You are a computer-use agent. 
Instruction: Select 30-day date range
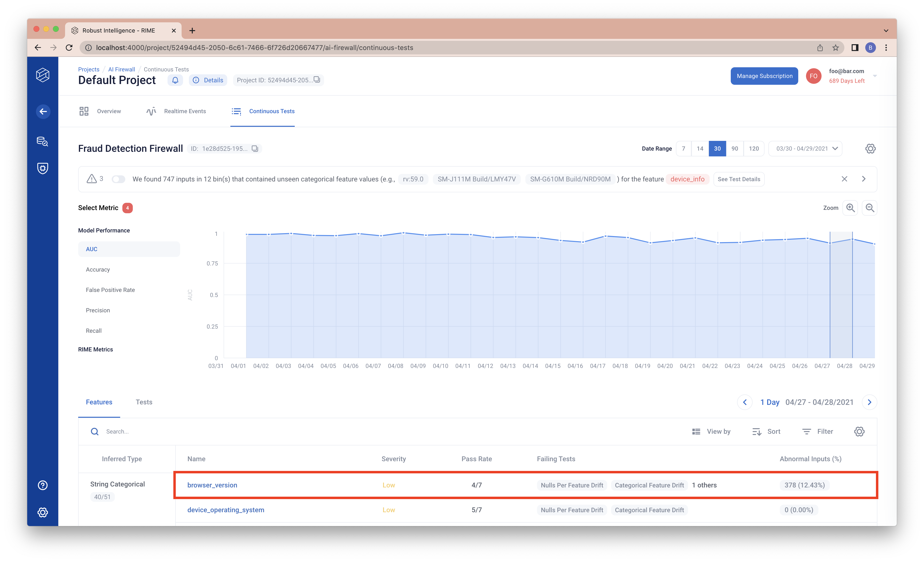[717, 149]
